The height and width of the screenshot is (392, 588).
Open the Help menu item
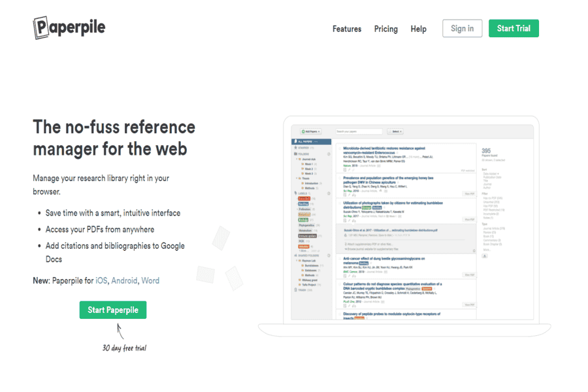(419, 29)
